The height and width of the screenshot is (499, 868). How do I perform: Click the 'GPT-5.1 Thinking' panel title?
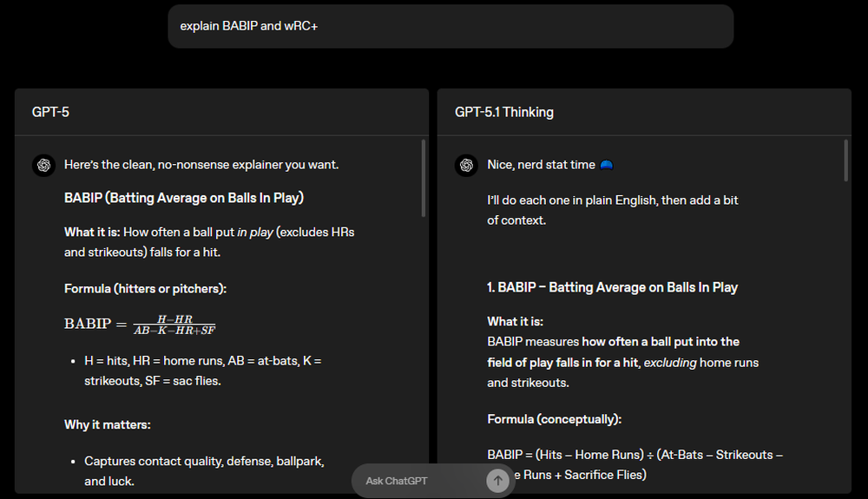click(503, 112)
